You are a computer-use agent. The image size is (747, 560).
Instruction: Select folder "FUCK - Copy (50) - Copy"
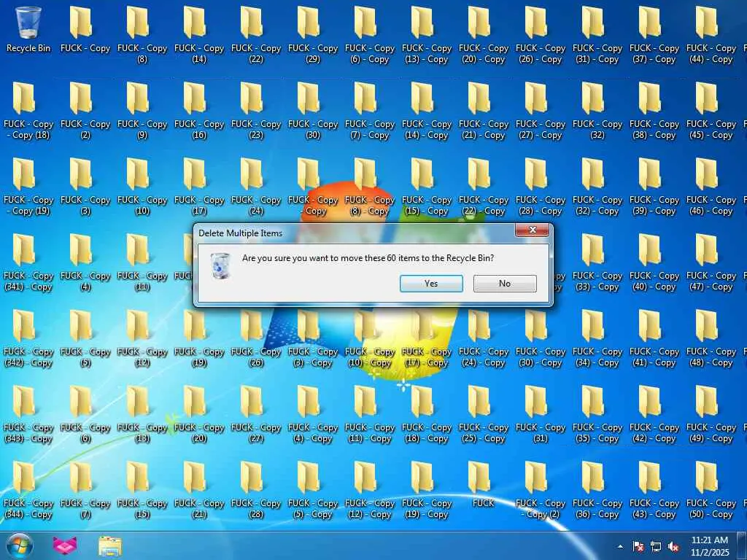pyautogui.click(x=711, y=489)
